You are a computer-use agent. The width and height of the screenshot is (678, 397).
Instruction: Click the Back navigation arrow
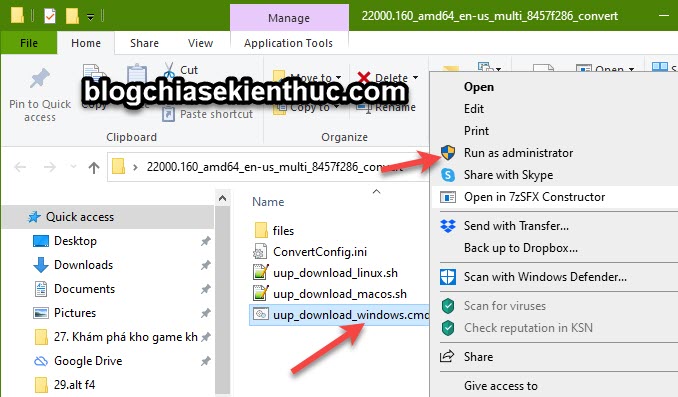[20, 167]
